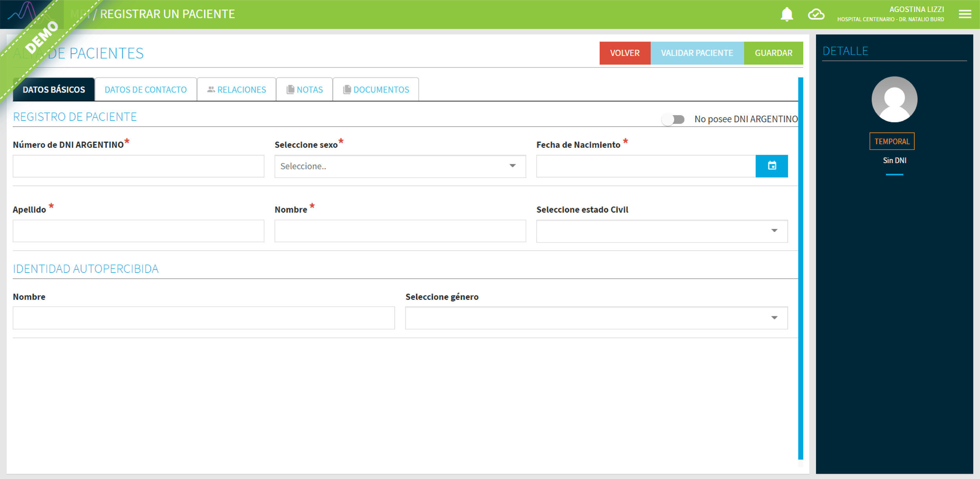This screenshot has height=479, width=980.
Task: Open the Seleccione género dropdown
Action: click(x=596, y=318)
